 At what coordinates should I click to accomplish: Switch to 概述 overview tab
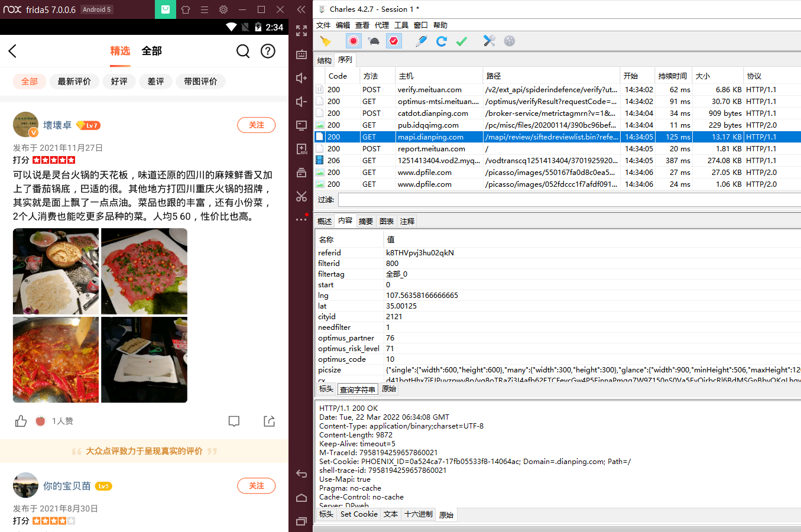click(x=325, y=221)
